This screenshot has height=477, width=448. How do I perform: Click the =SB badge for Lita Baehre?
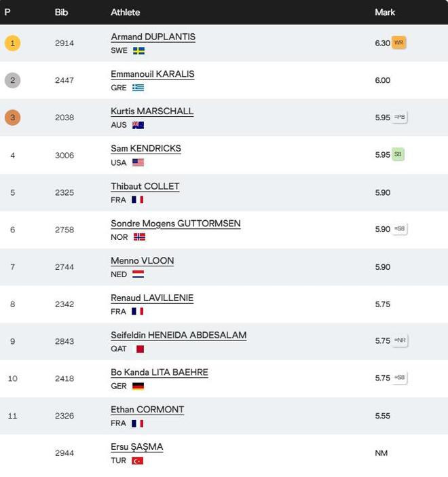click(399, 378)
